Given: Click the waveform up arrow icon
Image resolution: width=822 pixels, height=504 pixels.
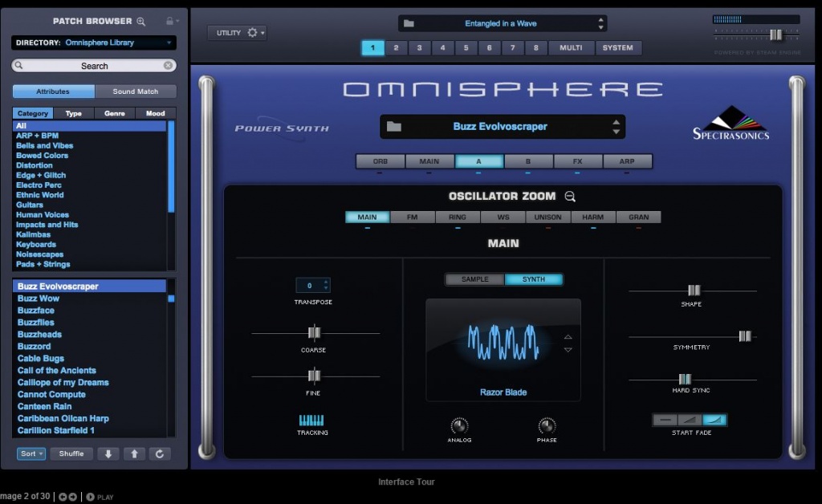Looking at the screenshot, I should point(568,337).
